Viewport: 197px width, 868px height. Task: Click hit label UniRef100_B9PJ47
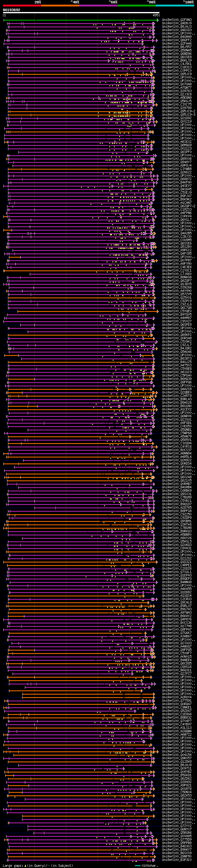[x=177, y=196]
